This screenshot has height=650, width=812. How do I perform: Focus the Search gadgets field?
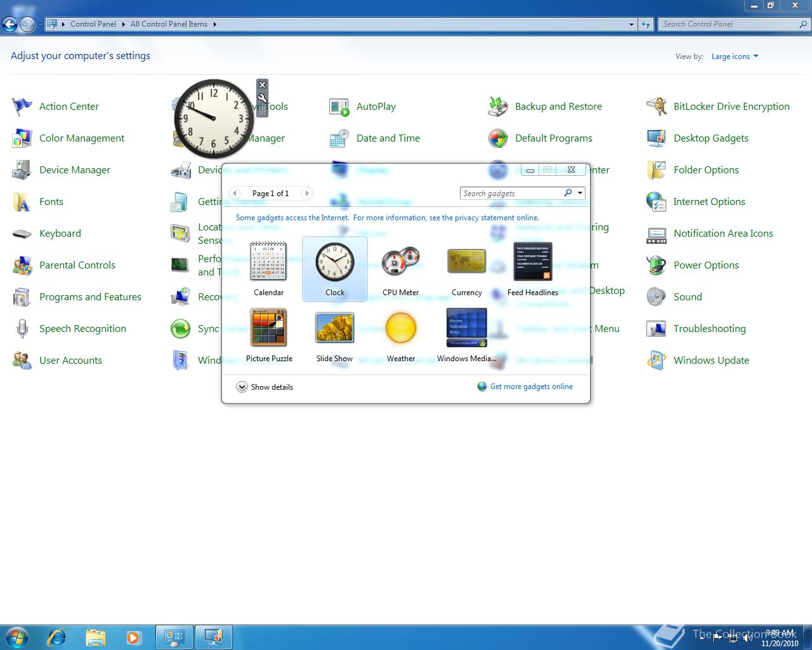click(511, 193)
